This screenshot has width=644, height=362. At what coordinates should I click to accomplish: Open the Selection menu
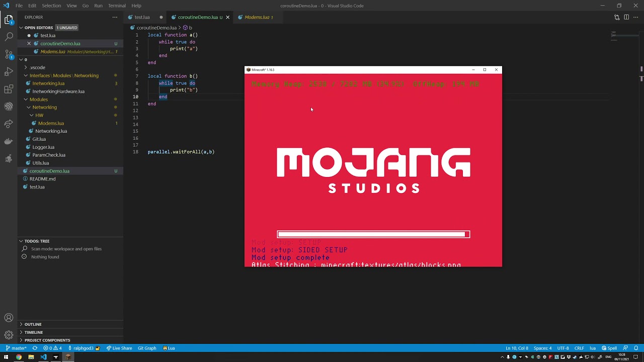51,6
